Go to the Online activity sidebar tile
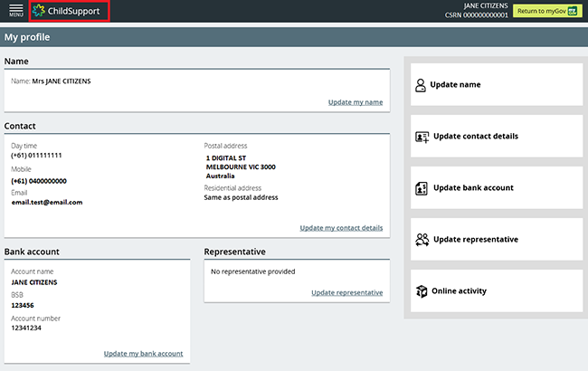Viewport: 588px width, 371px height. tap(495, 291)
